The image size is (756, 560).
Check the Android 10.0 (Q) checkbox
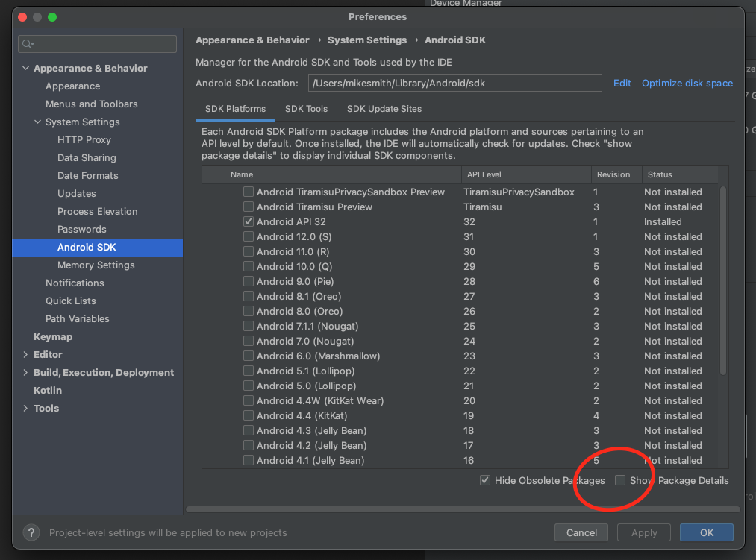coord(249,266)
